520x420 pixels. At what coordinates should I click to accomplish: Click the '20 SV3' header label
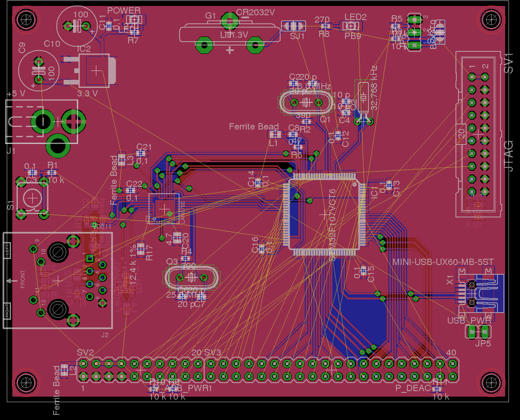206,352
